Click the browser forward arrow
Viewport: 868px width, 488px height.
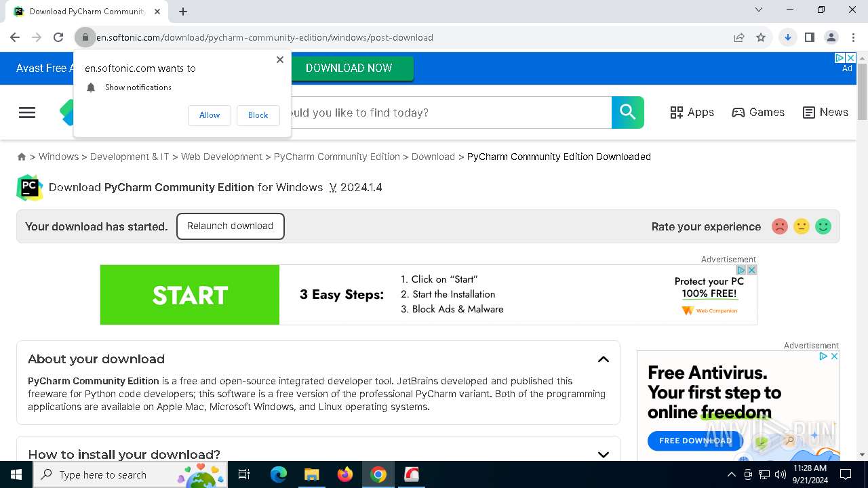click(x=37, y=37)
